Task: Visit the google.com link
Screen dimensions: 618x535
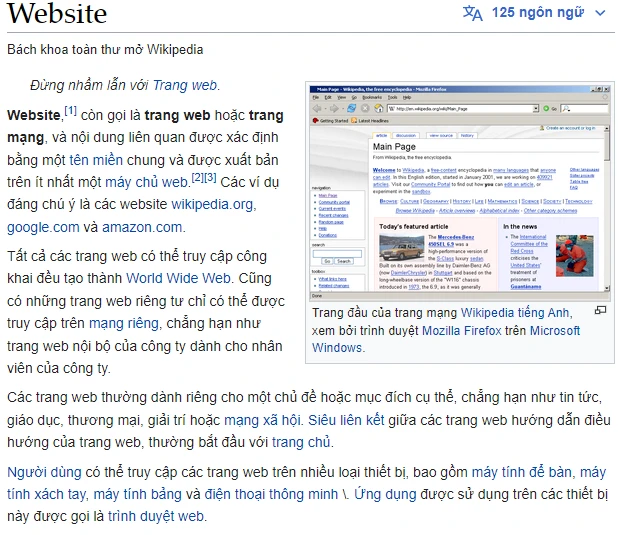Action: tap(43, 227)
